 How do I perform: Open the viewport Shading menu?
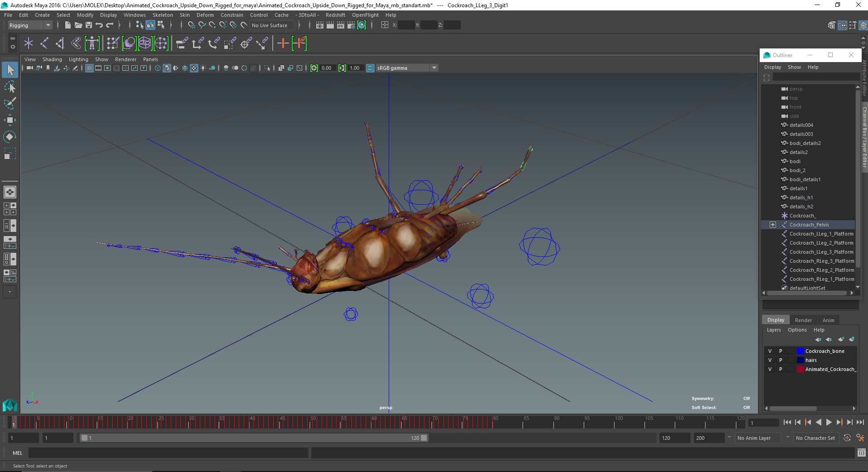click(x=52, y=59)
